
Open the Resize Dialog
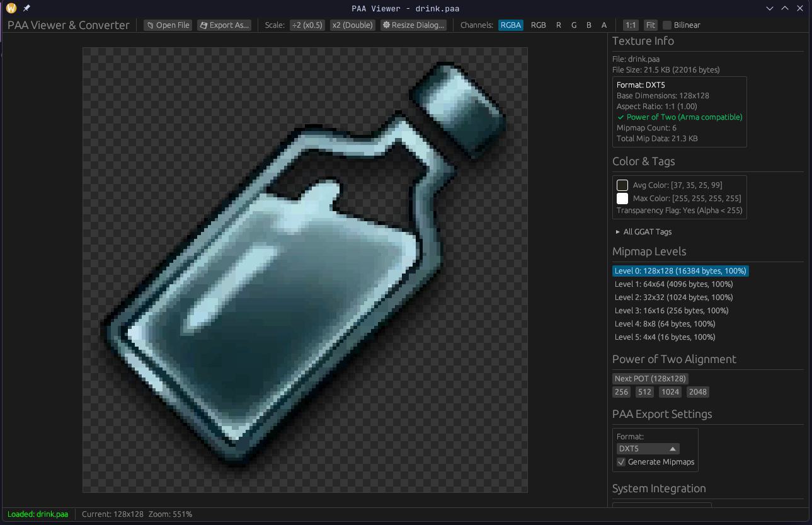pos(414,25)
